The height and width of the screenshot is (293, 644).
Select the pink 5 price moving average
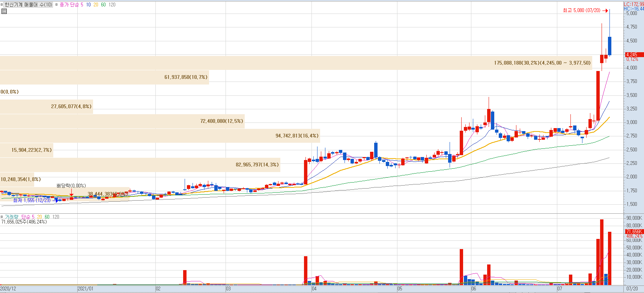[82, 5]
